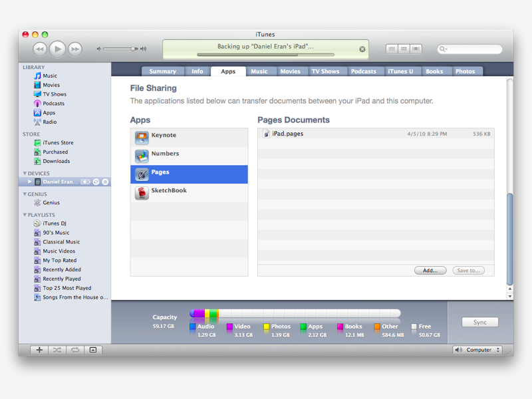Open Radio icon in sidebar
The width and height of the screenshot is (532, 399).
pyautogui.click(x=37, y=122)
